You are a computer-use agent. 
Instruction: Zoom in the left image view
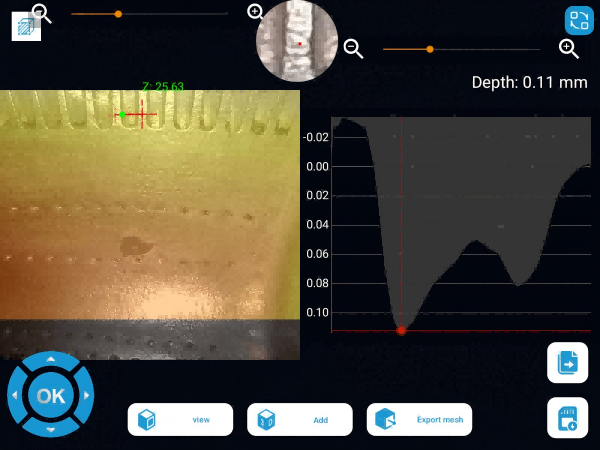(x=256, y=12)
